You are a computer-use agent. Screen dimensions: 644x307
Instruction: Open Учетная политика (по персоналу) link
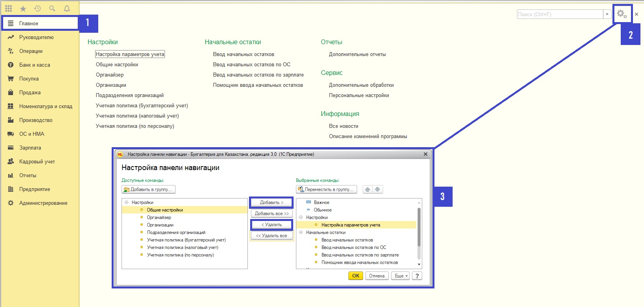(x=135, y=126)
